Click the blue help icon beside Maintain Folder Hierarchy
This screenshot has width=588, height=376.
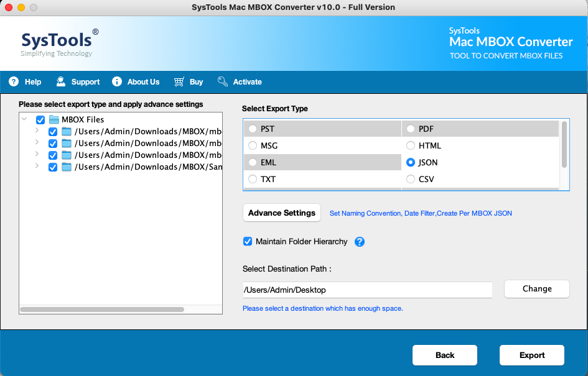(360, 242)
